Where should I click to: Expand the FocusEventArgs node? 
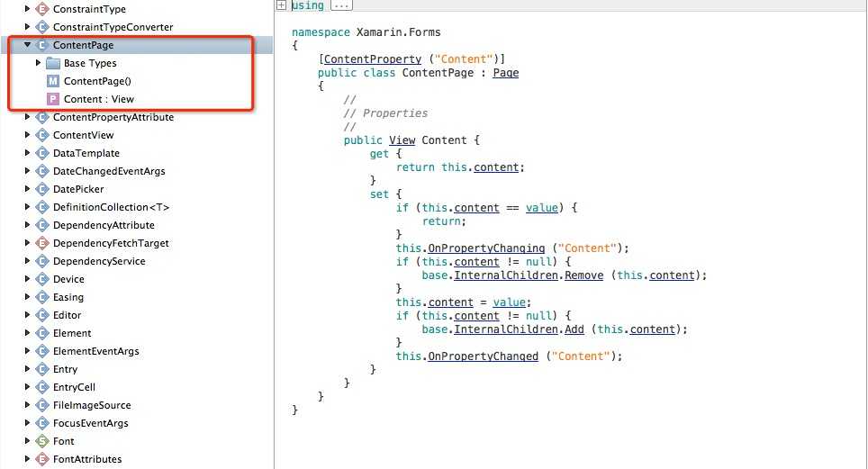(x=27, y=423)
